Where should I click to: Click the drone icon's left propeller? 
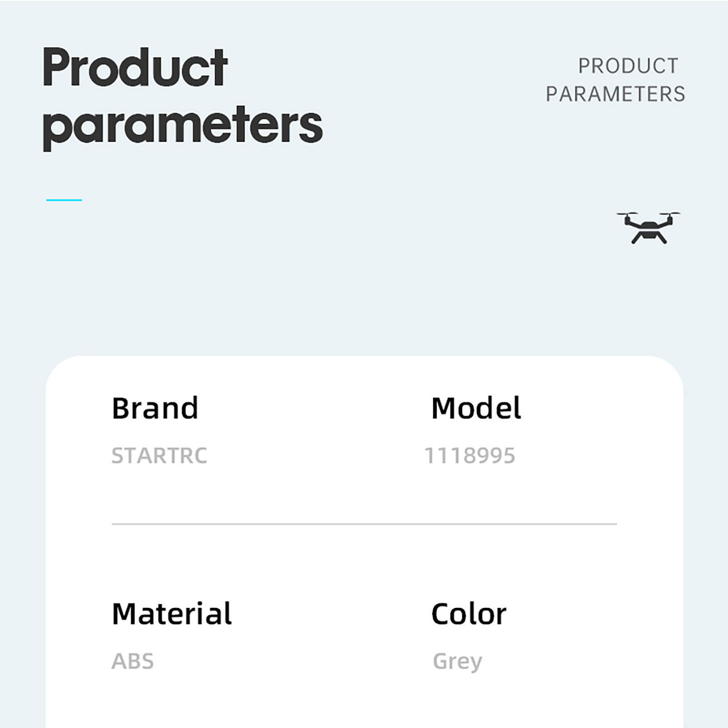(x=627, y=214)
